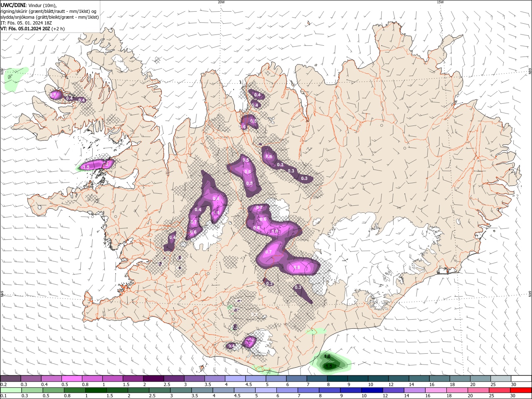Select the green-area '1.0' rain value
Image resolution: width=532 pixels, height=399 pixels.
(327, 357)
